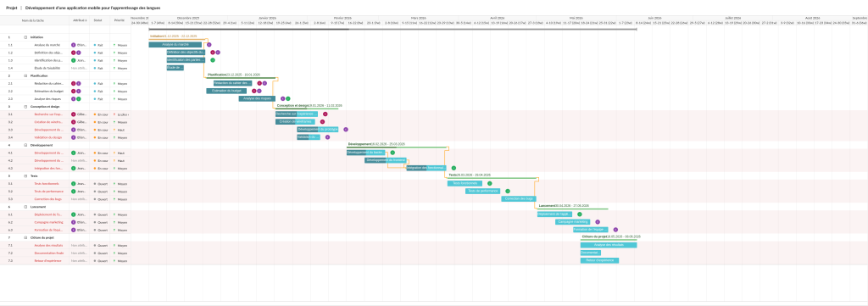This screenshot has width=868, height=306.
Task: Click the avatar beside Développement du prototype bar
Action: (x=346, y=130)
